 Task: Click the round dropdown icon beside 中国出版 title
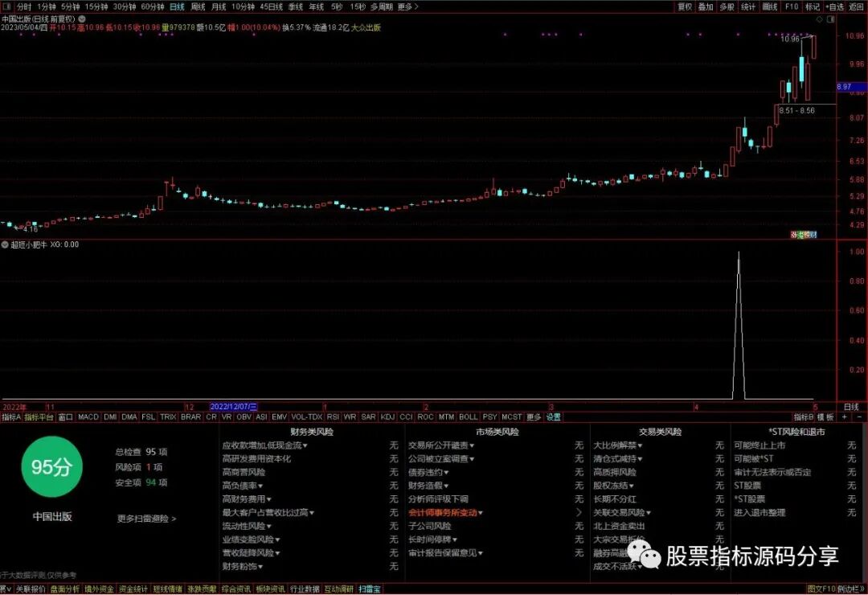[82, 18]
